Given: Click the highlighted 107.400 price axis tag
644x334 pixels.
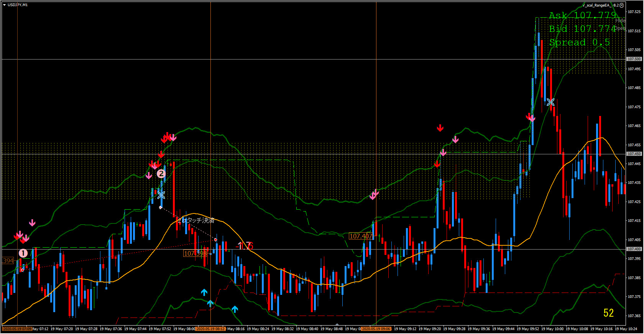Looking at the screenshot, I should 634,249.
